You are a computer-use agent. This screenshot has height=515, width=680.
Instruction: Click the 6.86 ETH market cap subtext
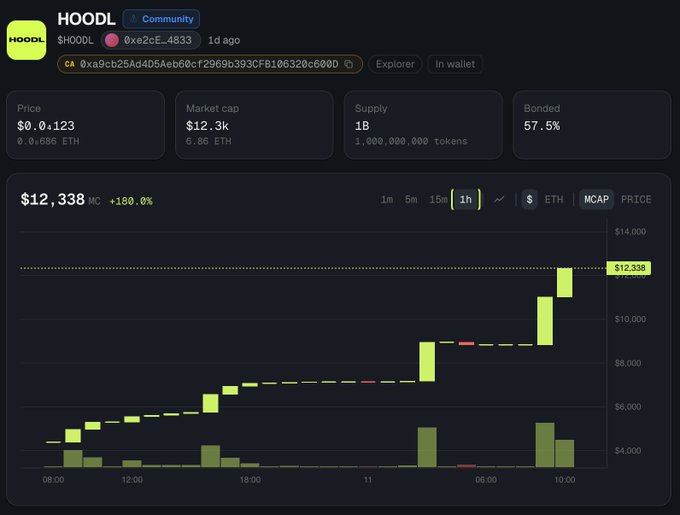click(x=209, y=141)
